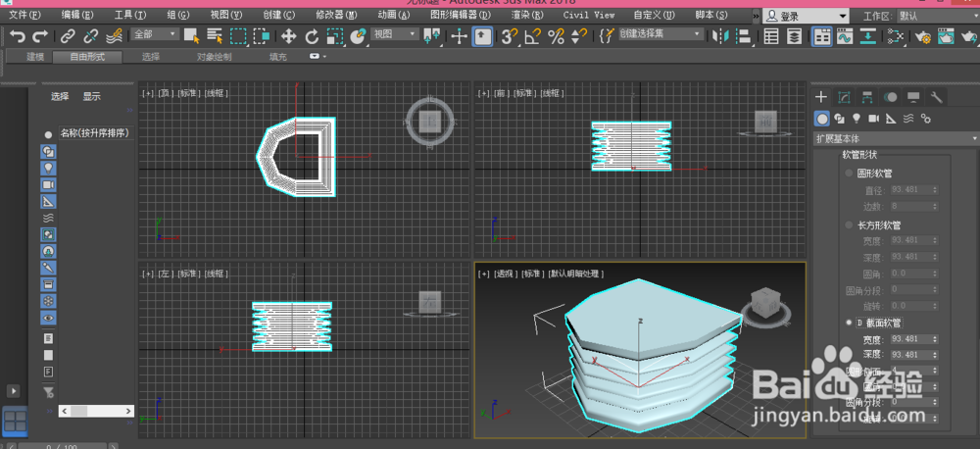Image resolution: width=980 pixels, height=449 pixels.
Task: Toggle the Angle Snap button
Action: (x=532, y=36)
